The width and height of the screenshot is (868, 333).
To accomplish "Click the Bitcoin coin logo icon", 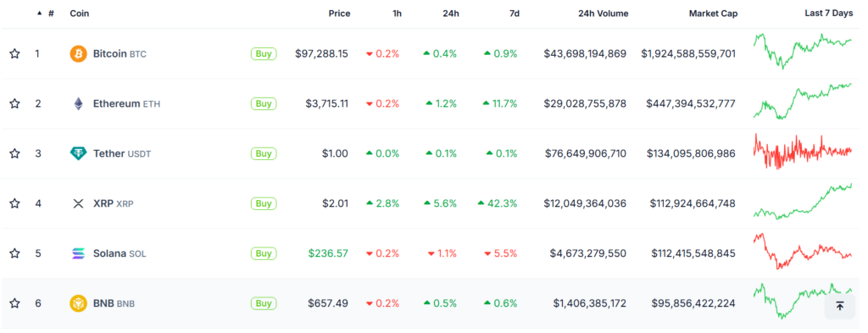I will pos(78,53).
